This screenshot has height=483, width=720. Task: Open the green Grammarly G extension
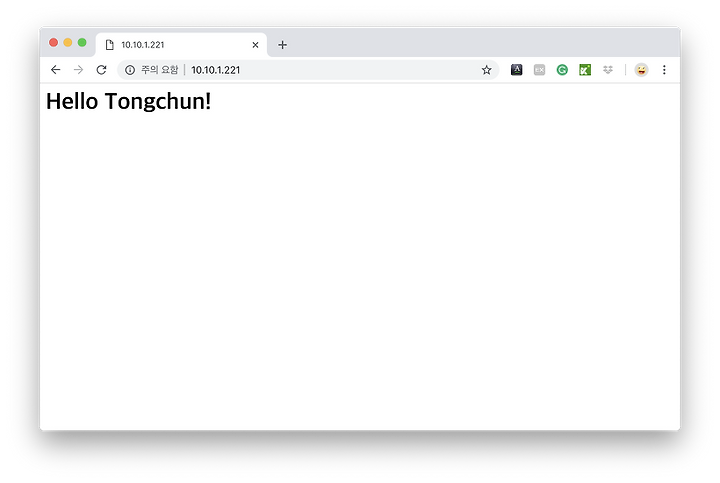pos(562,70)
